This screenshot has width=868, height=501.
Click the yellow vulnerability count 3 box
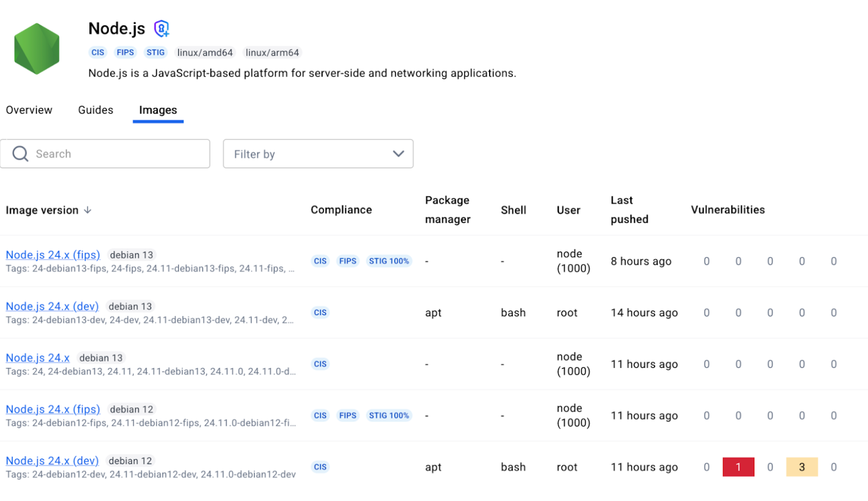click(x=801, y=467)
